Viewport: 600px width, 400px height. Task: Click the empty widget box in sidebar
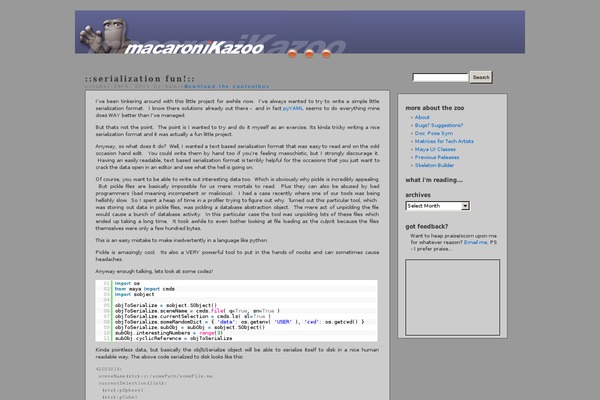coord(452,297)
